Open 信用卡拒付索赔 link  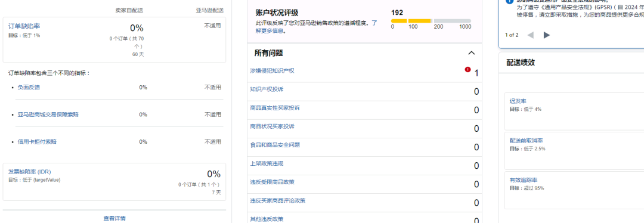click(x=37, y=142)
